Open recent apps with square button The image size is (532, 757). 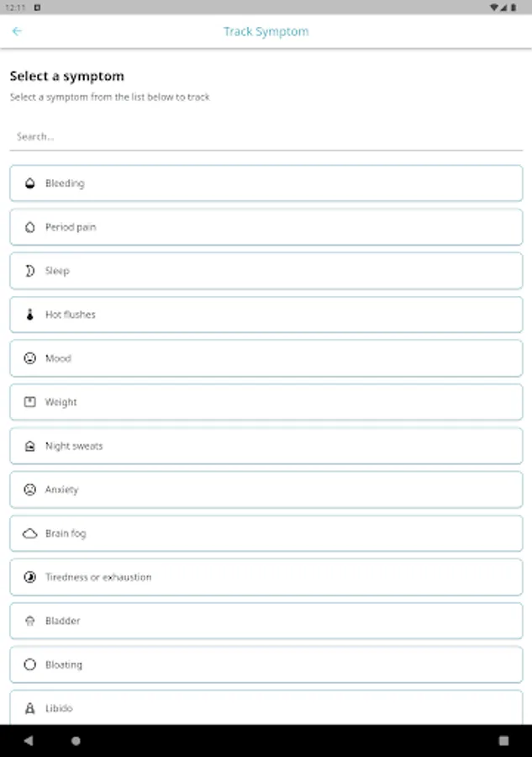pos(503,741)
